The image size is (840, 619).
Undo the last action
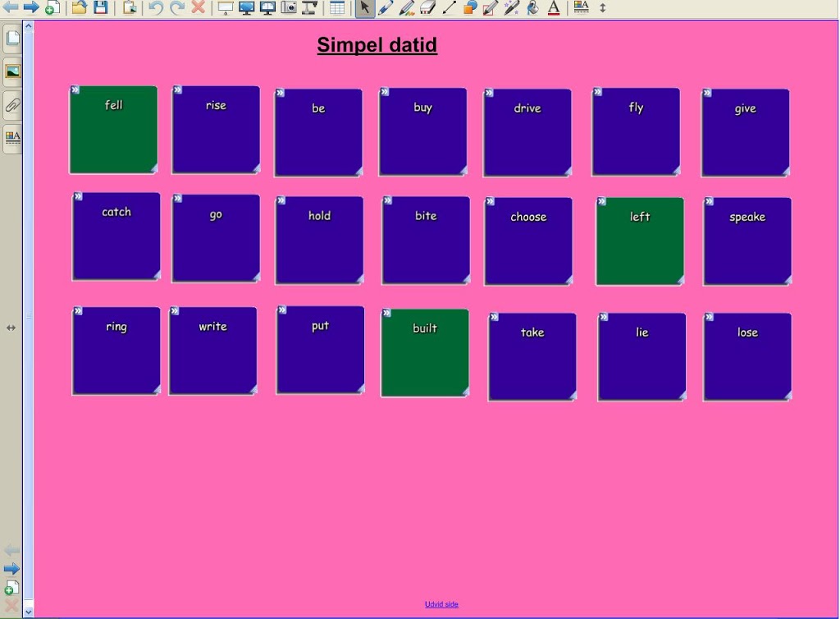pos(155,7)
